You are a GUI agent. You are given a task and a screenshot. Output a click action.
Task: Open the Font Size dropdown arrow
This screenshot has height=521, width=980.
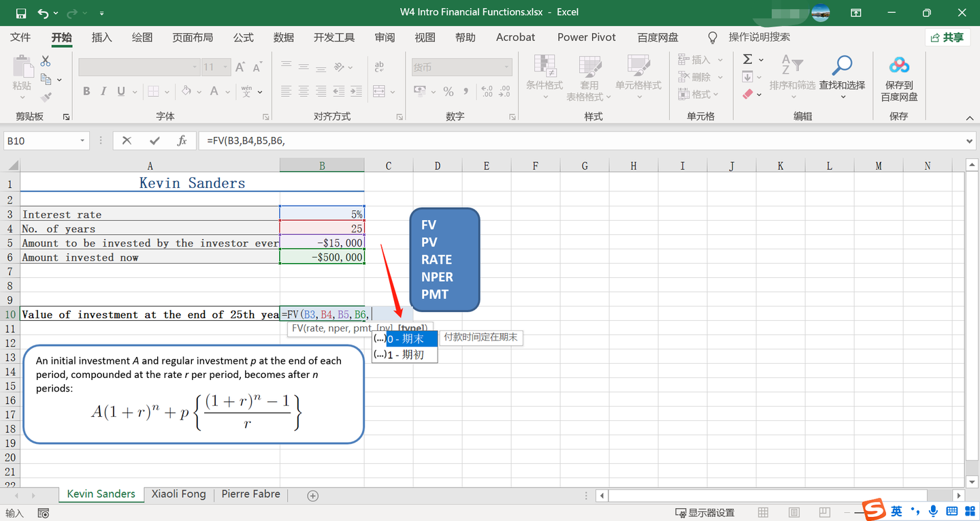[x=225, y=66]
